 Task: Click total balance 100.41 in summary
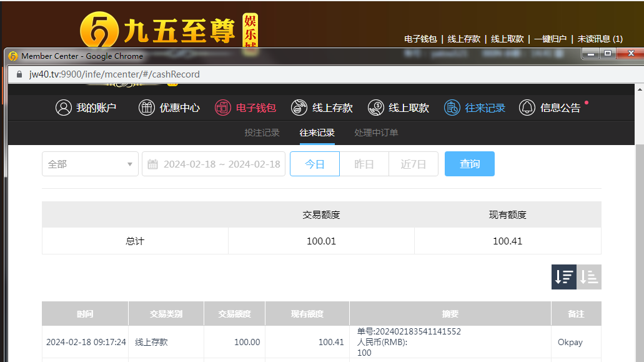point(508,241)
